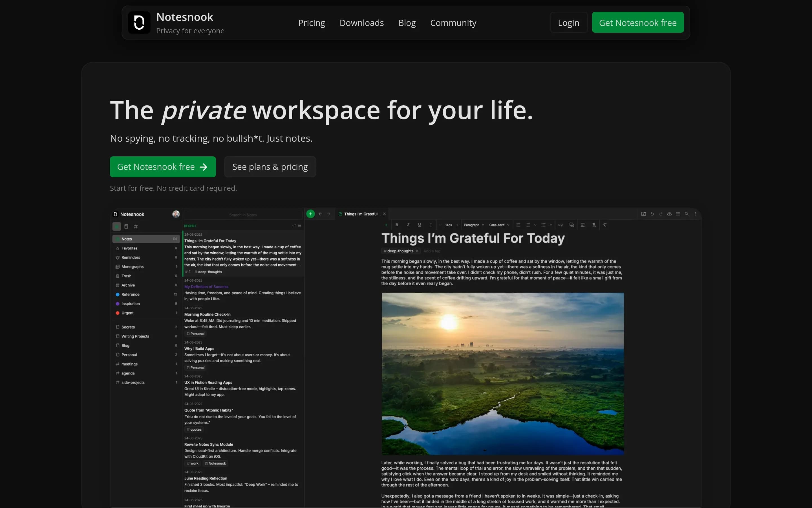The width and height of the screenshot is (812, 508).
Task: Click the bullet list icon
Action: pyautogui.click(x=518, y=225)
